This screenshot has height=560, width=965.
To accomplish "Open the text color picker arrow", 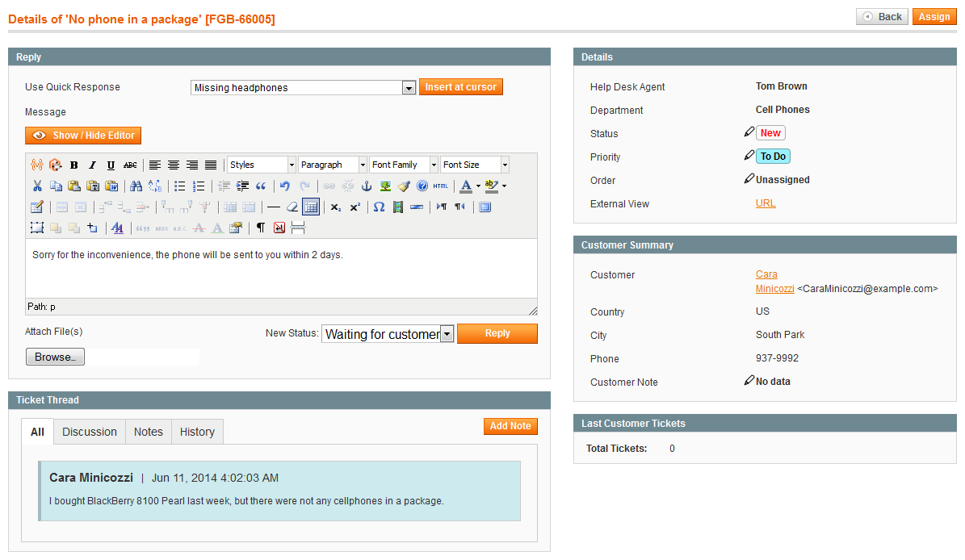I will tap(478, 186).
